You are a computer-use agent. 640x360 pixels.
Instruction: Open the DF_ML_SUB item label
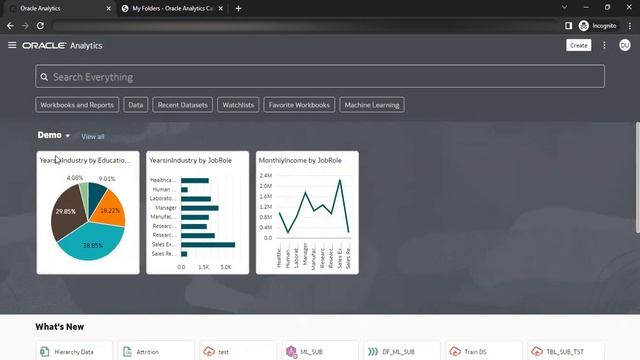pyautogui.click(x=398, y=352)
